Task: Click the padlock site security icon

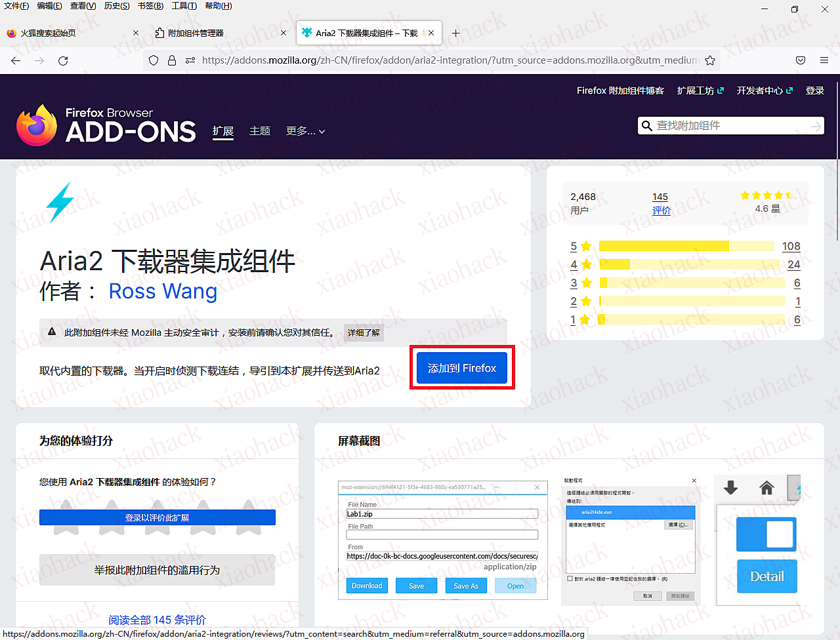Action: [172, 60]
